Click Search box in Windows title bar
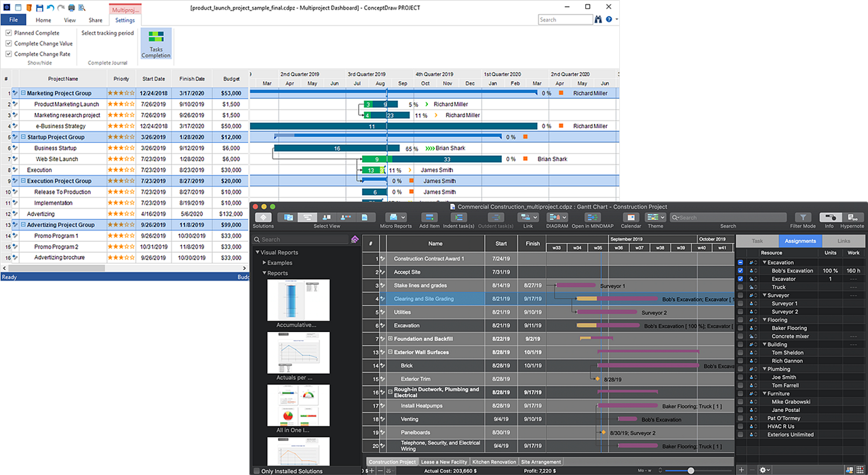Screen dimensions: 868x475 [565, 20]
